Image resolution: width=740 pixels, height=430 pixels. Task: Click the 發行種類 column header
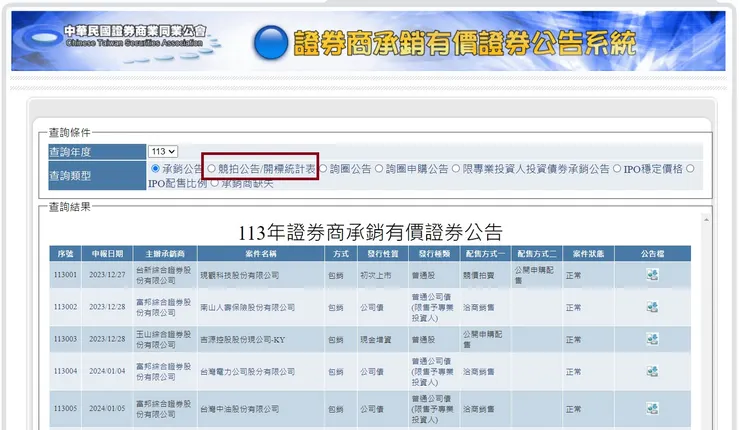434,253
